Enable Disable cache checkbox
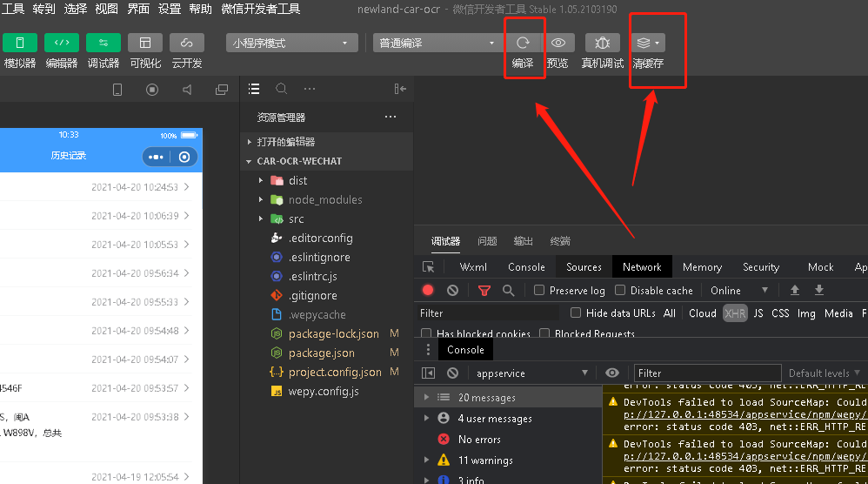This screenshot has width=868, height=484. [x=620, y=290]
